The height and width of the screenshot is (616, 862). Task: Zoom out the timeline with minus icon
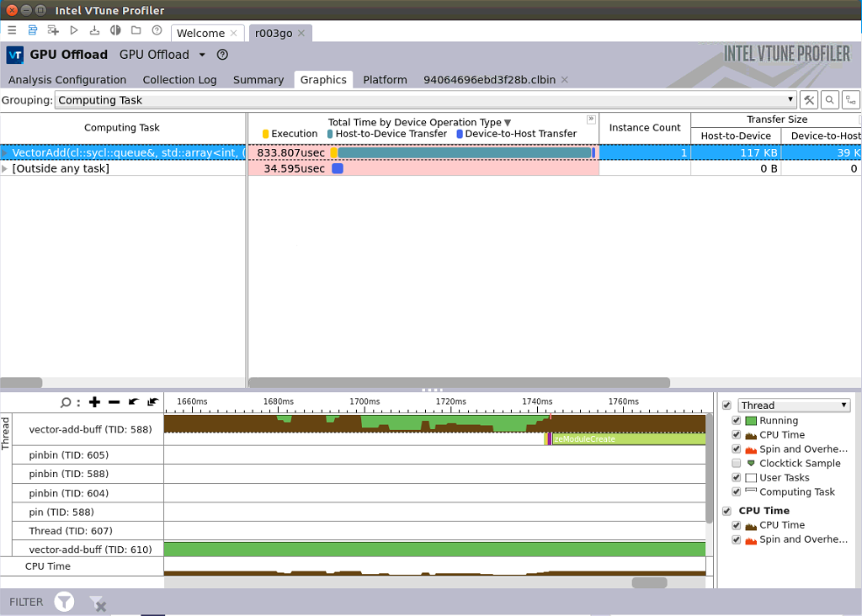coord(114,402)
